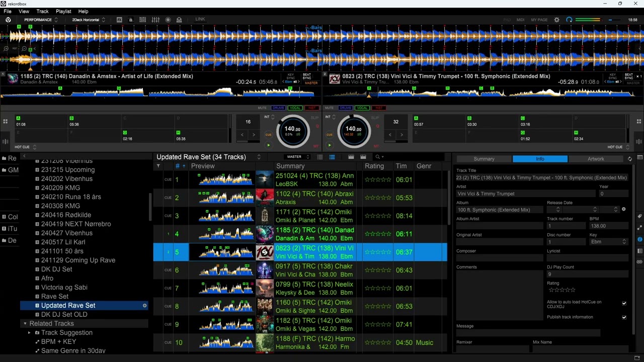This screenshot has height=362, width=644.
Task: Open preferences with the gear icon
Action: tap(556, 20)
